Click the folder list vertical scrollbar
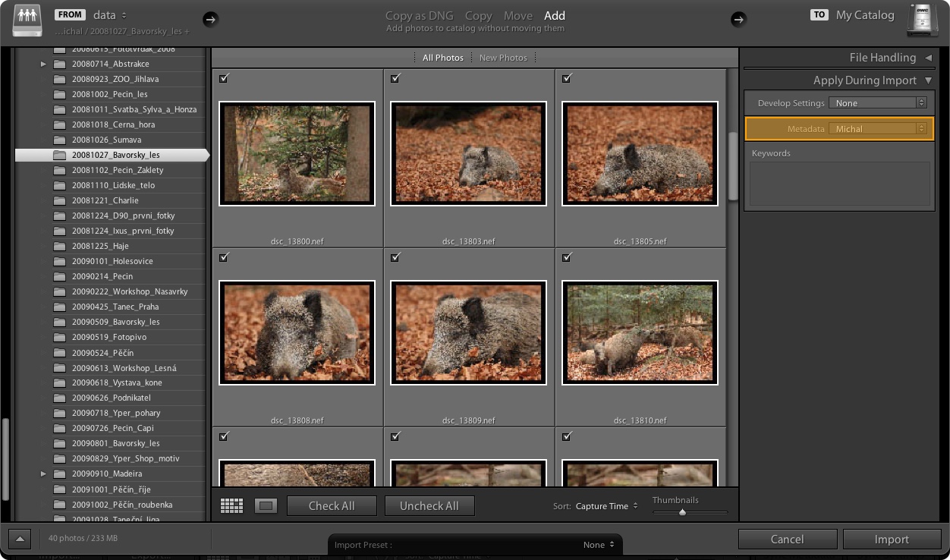The height and width of the screenshot is (560, 950). point(6,459)
